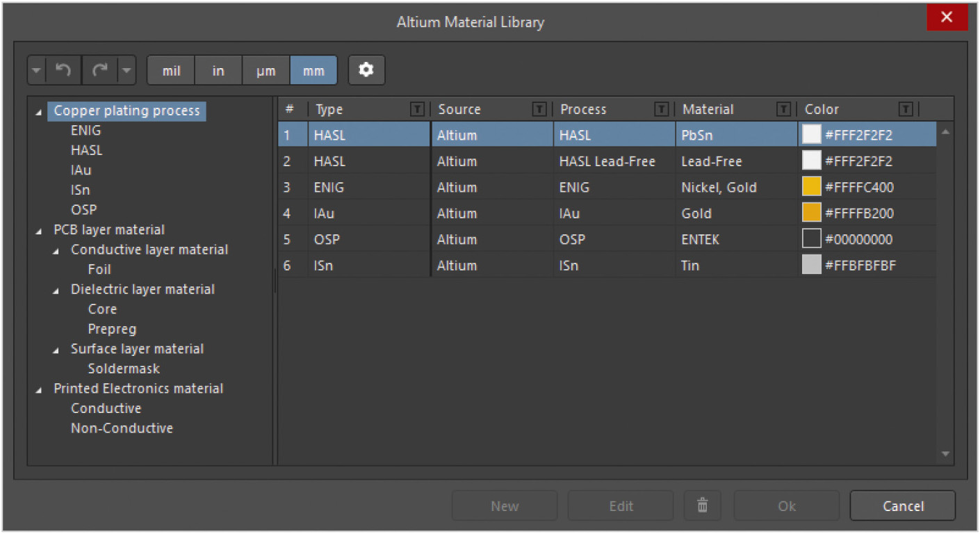Select the ENTEK material cell
This screenshot has width=980, height=534.
[737, 239]
